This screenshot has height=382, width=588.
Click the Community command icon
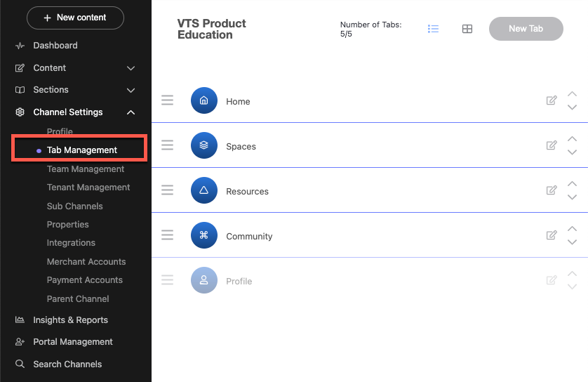[x=204, y=235]
